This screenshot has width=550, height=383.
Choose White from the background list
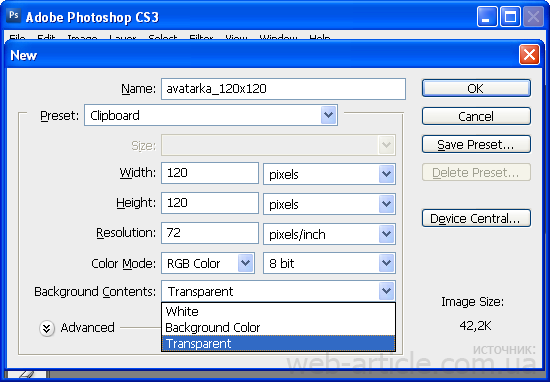click(279, 311)
